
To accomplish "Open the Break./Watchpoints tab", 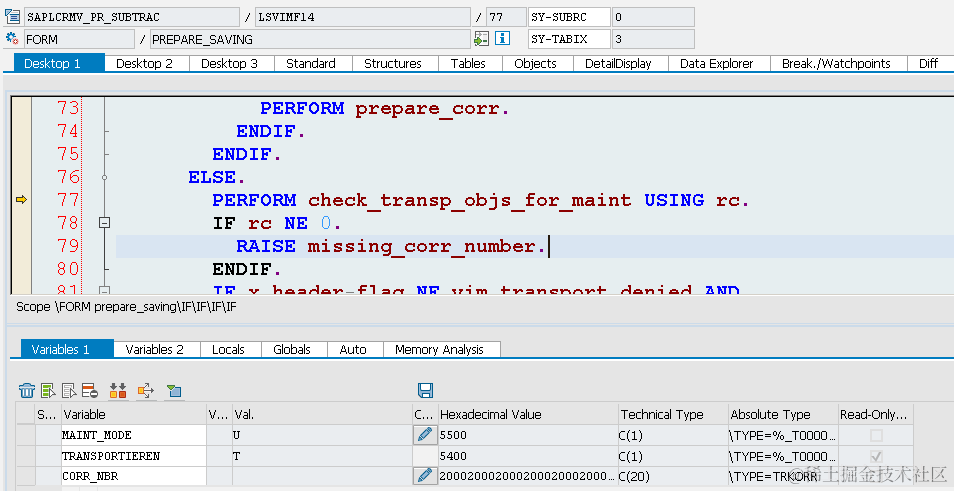I will (x=836, y=63).
